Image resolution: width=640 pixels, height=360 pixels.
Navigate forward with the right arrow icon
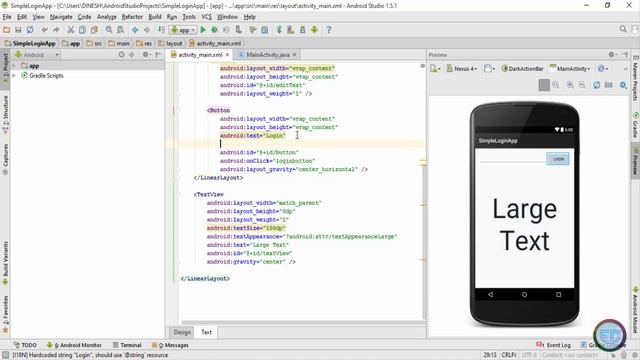147,30
